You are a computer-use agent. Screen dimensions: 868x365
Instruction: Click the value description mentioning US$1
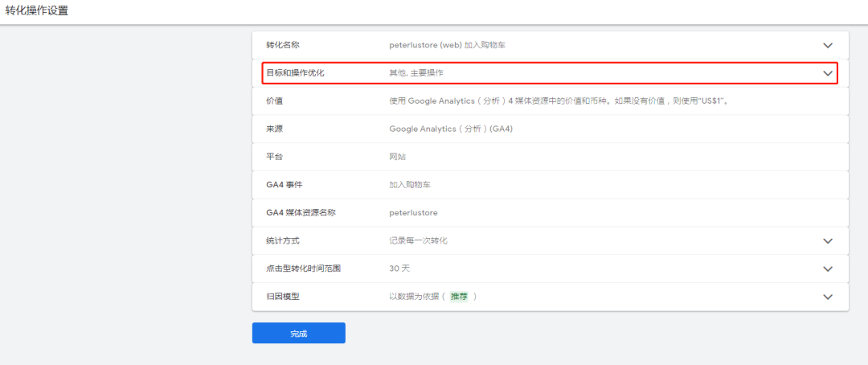[558, 100]
